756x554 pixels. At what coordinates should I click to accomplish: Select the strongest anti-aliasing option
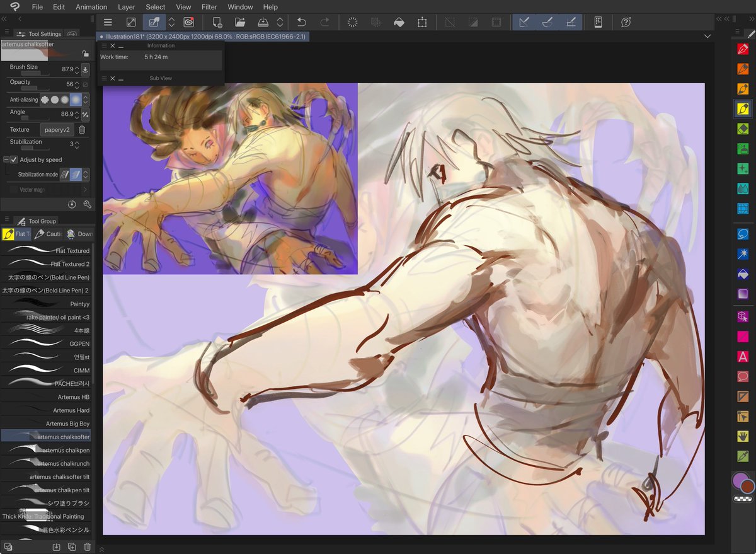pyautogui.click(x=76, y=100)
